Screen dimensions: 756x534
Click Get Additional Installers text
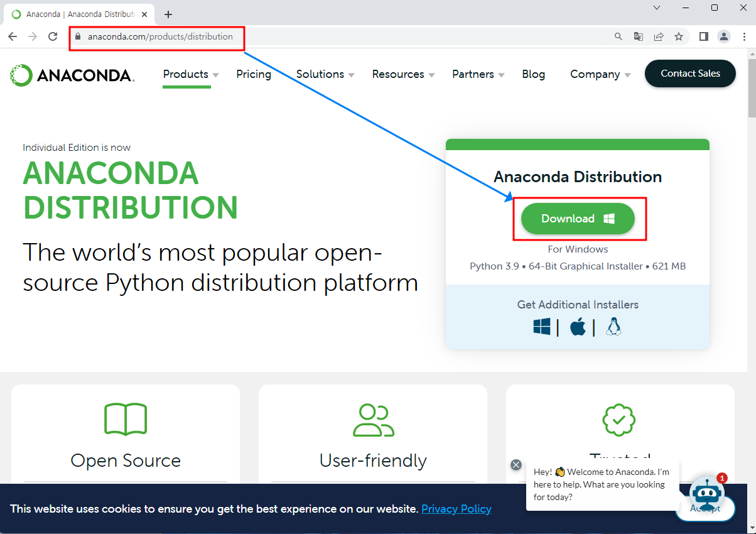tap(578, 305)
